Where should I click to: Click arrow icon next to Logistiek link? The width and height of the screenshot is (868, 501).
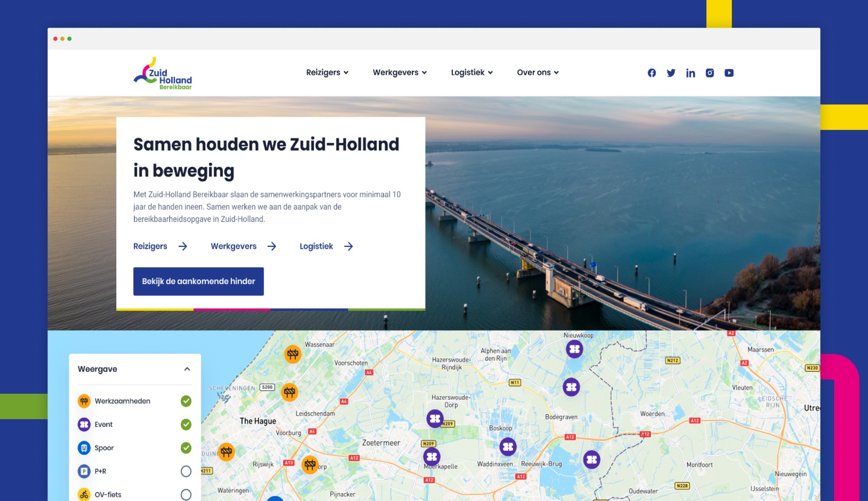(x=348, y=246)
